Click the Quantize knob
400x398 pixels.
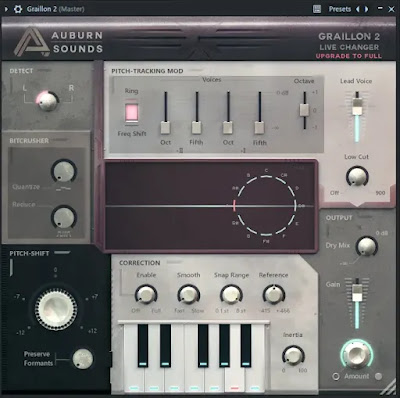point(63,171)
